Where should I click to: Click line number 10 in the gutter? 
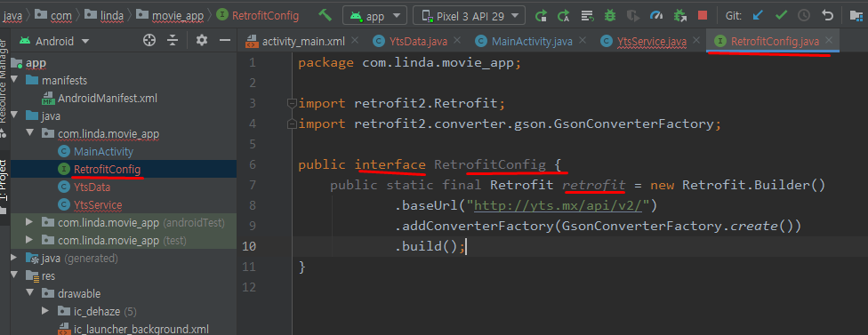pyautogui.click(x=249, y=246)
